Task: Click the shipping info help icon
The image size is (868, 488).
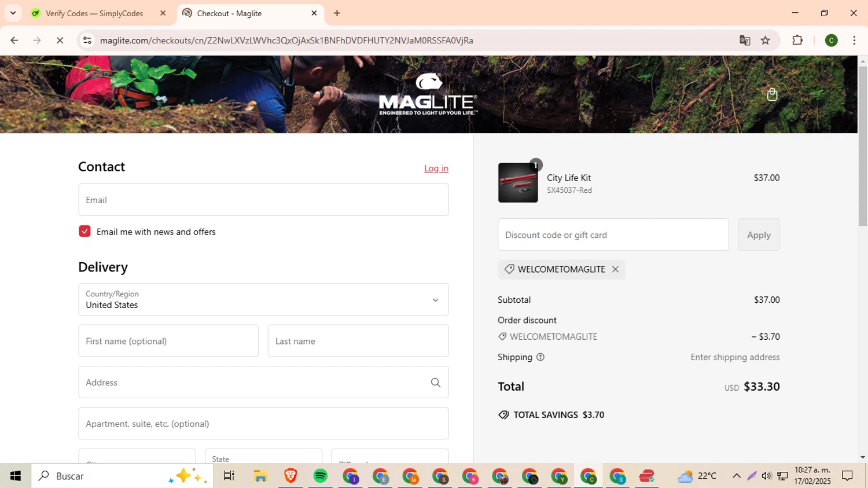Action: [540, 357]
